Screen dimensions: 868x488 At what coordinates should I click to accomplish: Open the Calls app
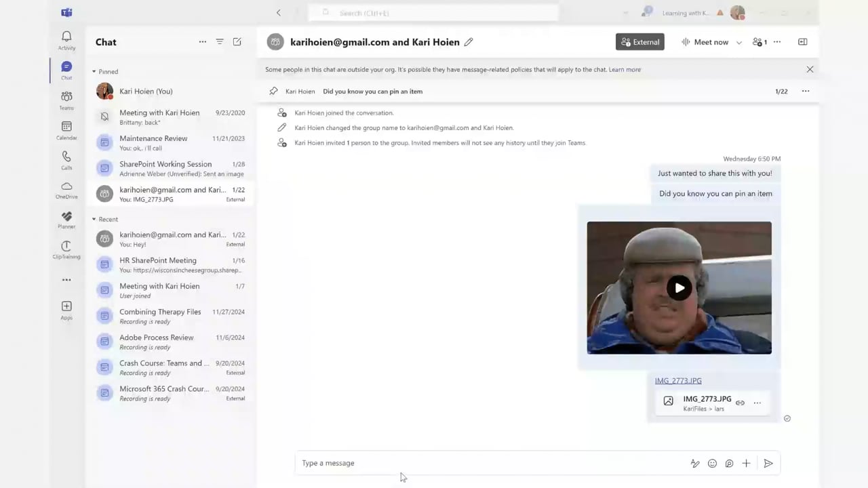coord(66,160)
